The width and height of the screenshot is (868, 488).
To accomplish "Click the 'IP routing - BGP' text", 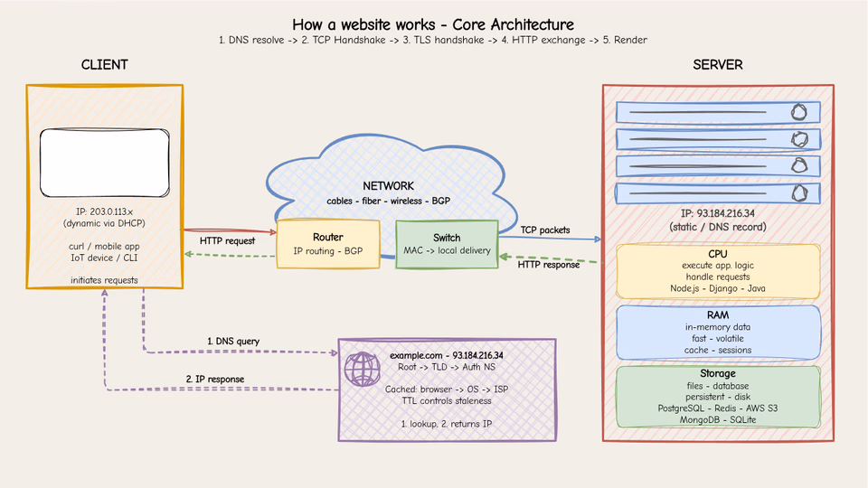I will (x=328, y=250).
